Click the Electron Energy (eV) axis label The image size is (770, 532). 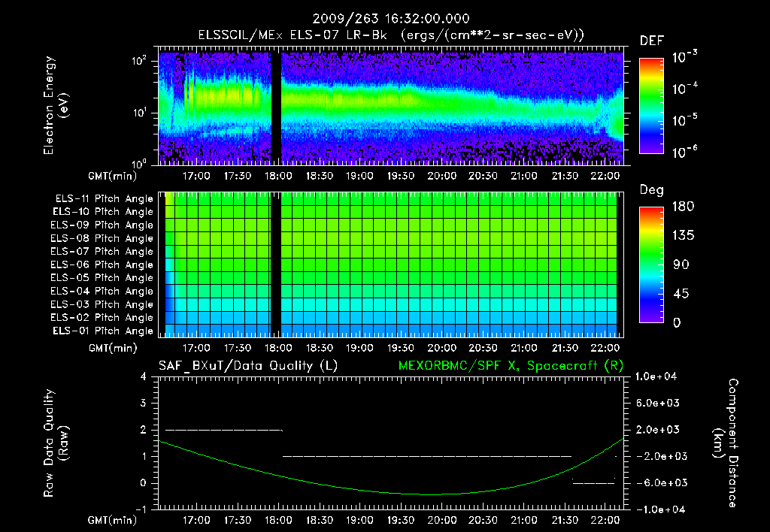pos(56,105)
